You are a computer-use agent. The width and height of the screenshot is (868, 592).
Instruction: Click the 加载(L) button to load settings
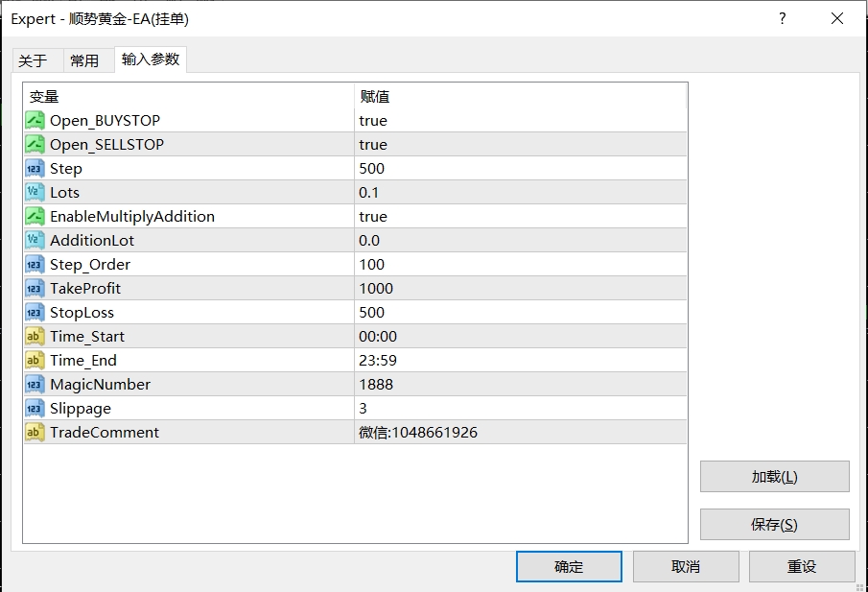tap(774, 476)
